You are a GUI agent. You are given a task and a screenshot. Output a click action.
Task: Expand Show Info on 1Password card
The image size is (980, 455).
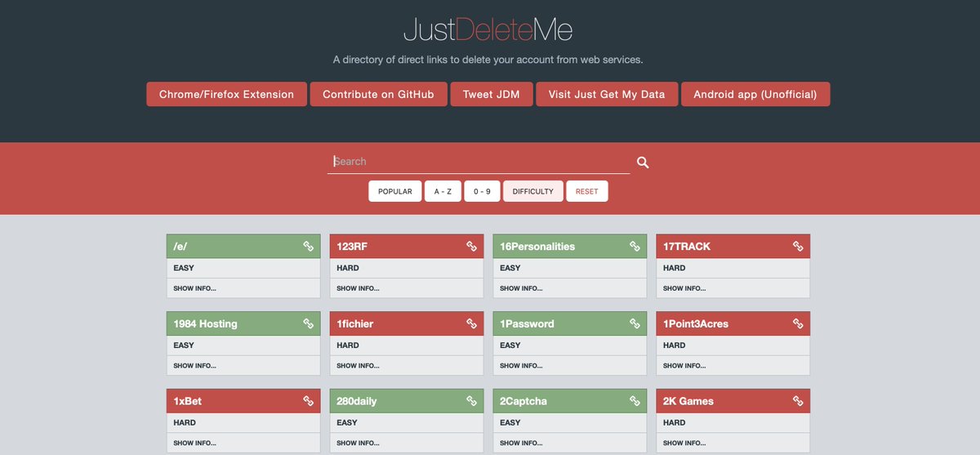coord(521,366)
